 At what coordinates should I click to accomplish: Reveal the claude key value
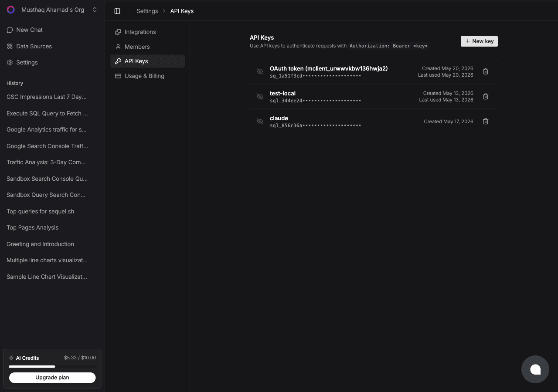point(260,122)
